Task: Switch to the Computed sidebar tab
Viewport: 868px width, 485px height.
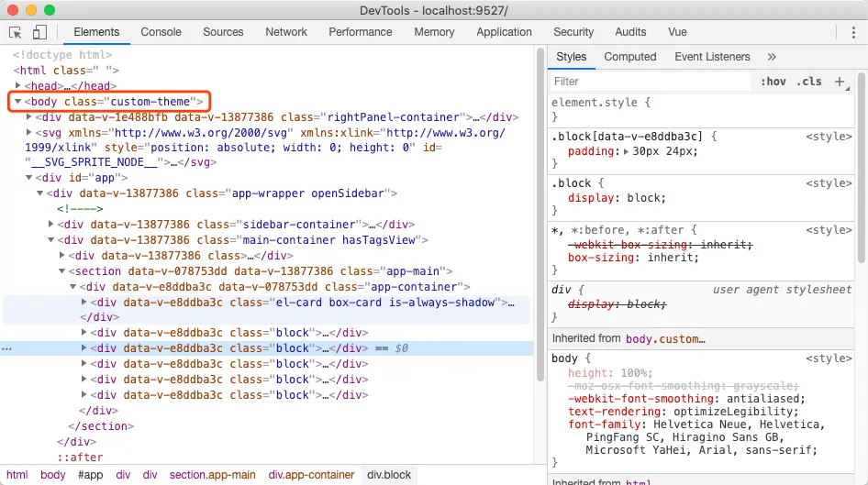Action: [x=630, y=57]
